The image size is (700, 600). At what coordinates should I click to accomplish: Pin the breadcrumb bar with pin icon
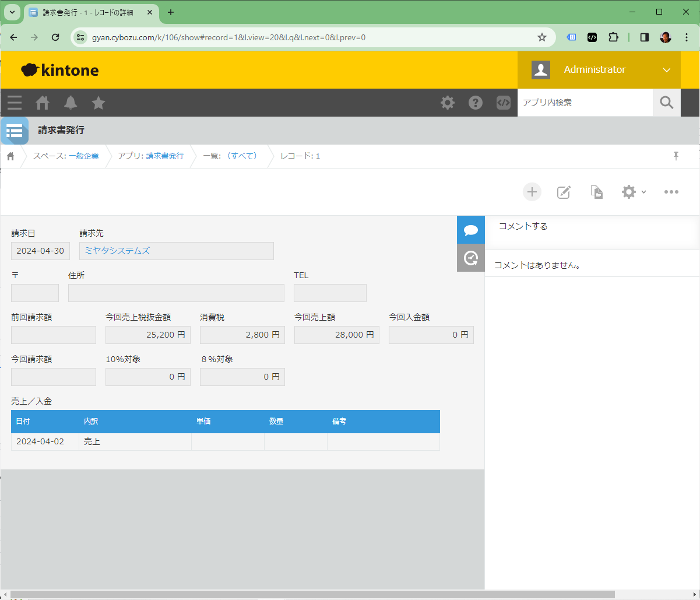click(x=676, y=156)
